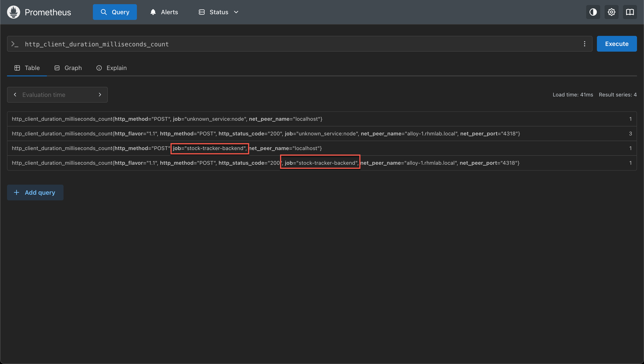The image size is (644, 364).
Task: Expand the Status dropdown menu
Action: [x=219, y=12]
